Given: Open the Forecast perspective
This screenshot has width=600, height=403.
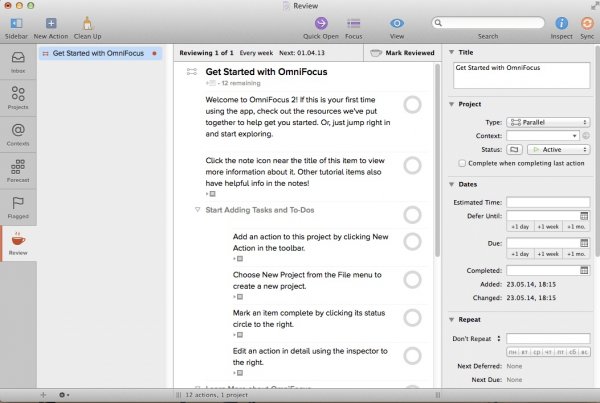Looking at the screenshot, I should coord(18,171).
